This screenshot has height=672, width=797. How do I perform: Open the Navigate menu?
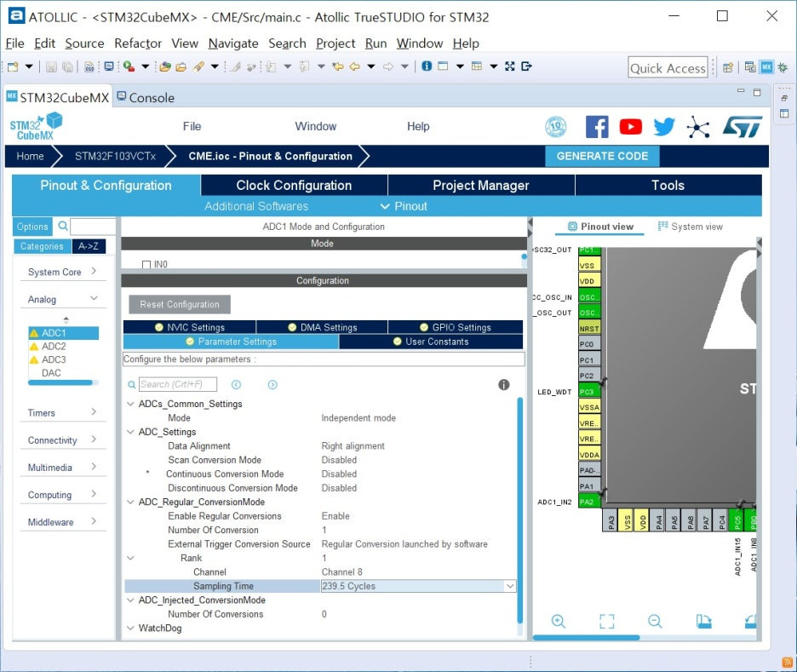[233, 43]
